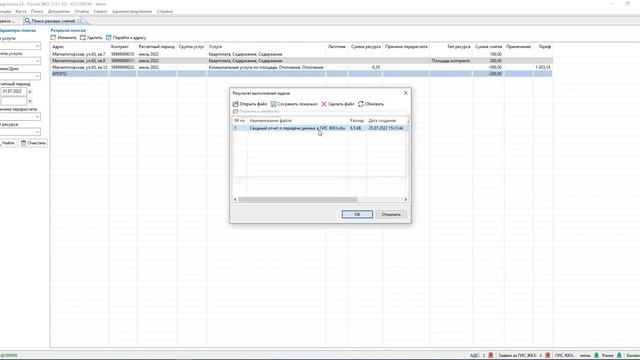The image size is (640, 360).
Task: Click the Найти search button
Action: pyautogui.click(x=7, y=143)
